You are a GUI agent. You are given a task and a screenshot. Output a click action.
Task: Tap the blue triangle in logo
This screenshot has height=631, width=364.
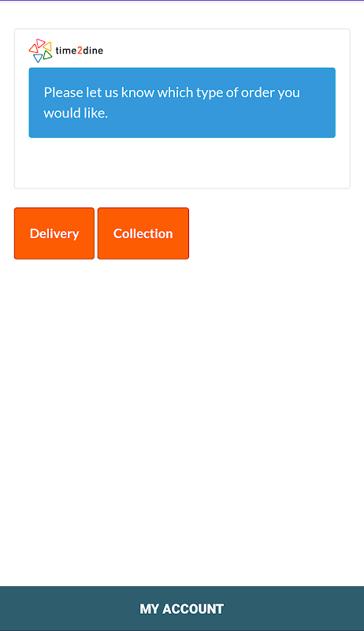pos(38,58)
